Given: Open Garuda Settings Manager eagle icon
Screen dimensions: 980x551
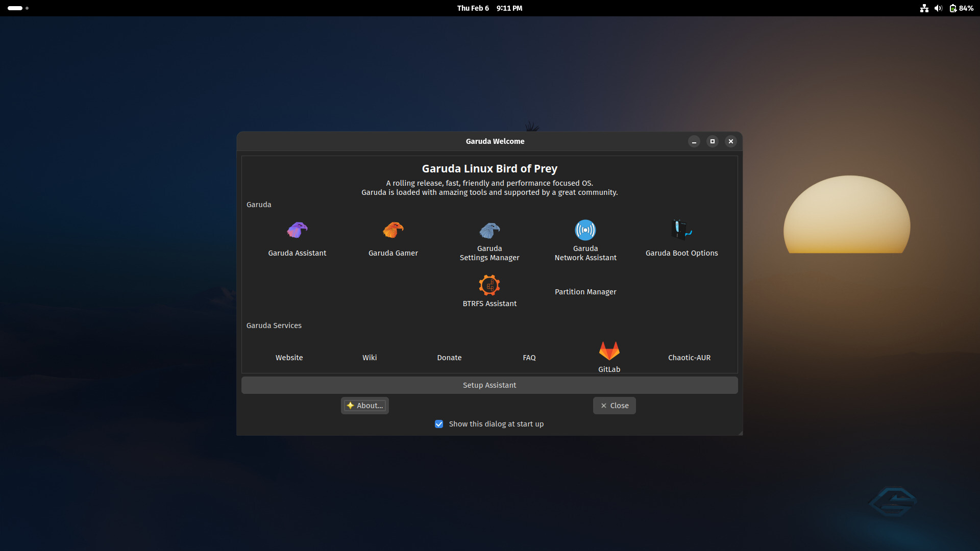Looking at the screenshot, I should 489,230.
